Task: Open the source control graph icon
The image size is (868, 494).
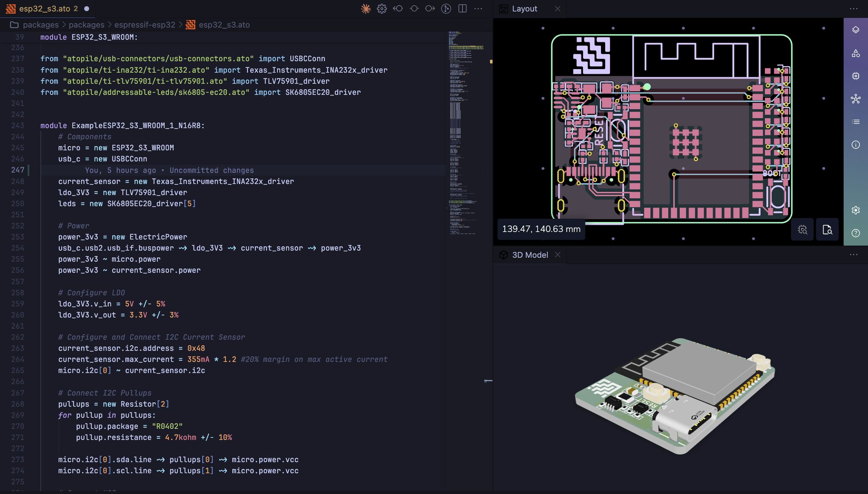Action: point(446,8)
